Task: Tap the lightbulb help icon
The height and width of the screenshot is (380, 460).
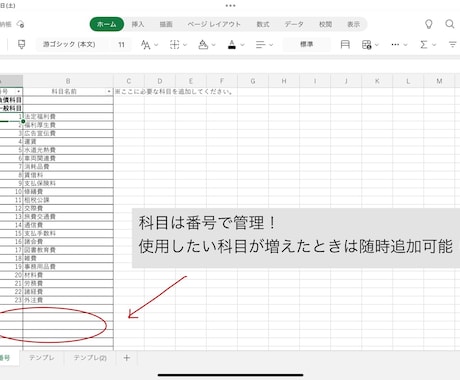Action: 429,24
